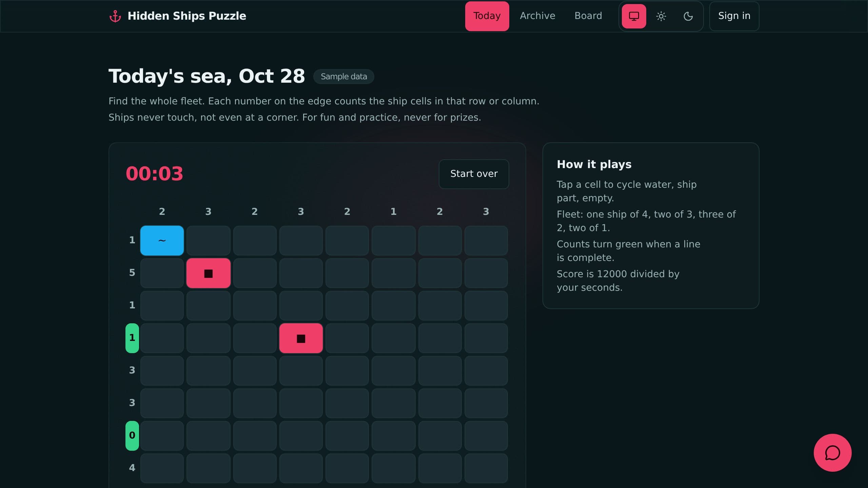Open the Today tab
This screenshot has height=488, width=868.
click(x=487, y=16)
